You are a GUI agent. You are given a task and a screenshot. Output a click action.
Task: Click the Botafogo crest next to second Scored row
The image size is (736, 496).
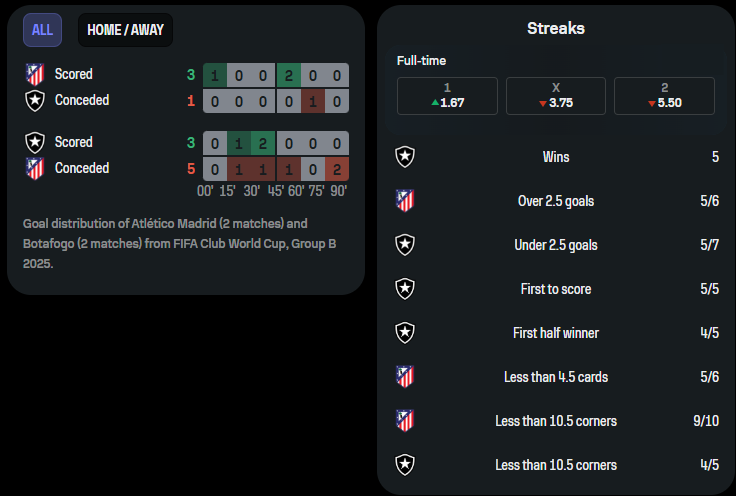click(x=35, y=142)
